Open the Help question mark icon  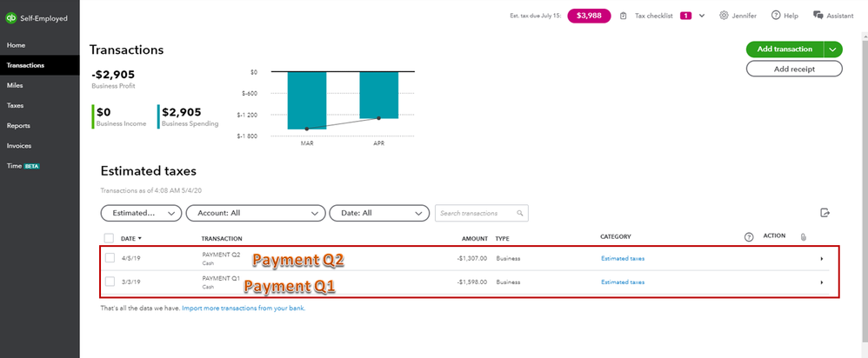776,16
